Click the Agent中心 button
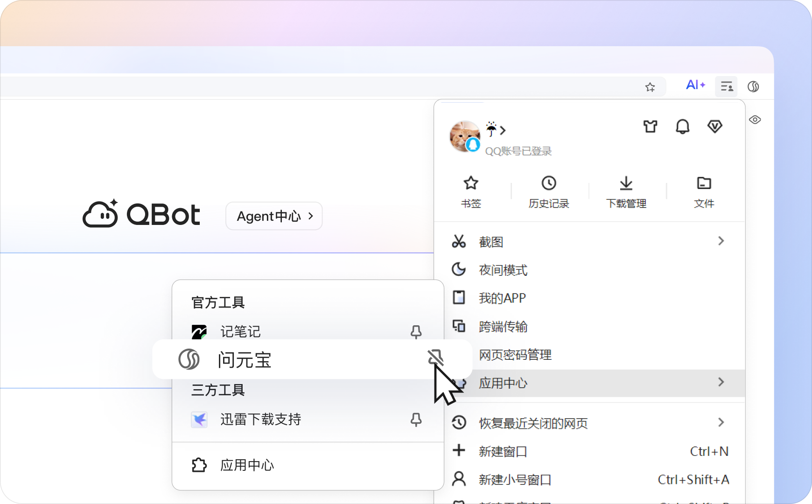 (273, 216)
